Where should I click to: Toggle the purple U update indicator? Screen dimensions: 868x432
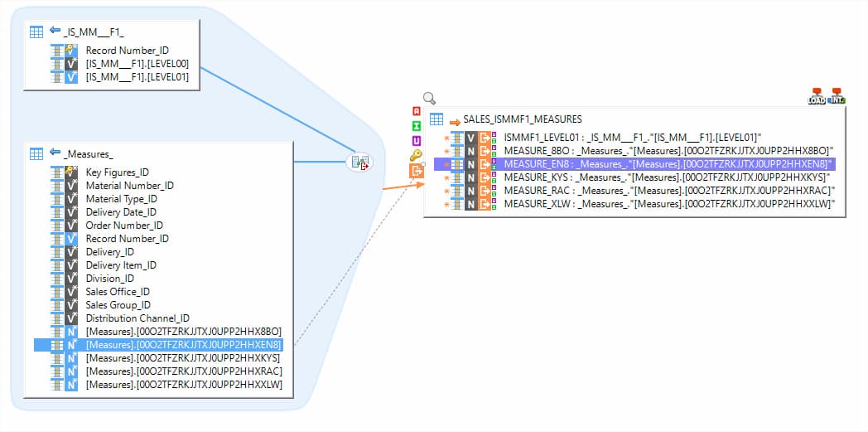(417, 141)
